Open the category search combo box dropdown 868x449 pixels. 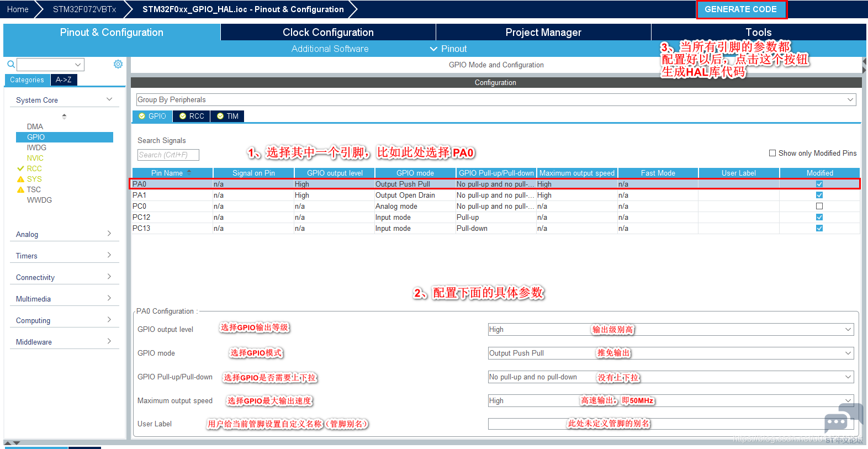pos(78,65)
